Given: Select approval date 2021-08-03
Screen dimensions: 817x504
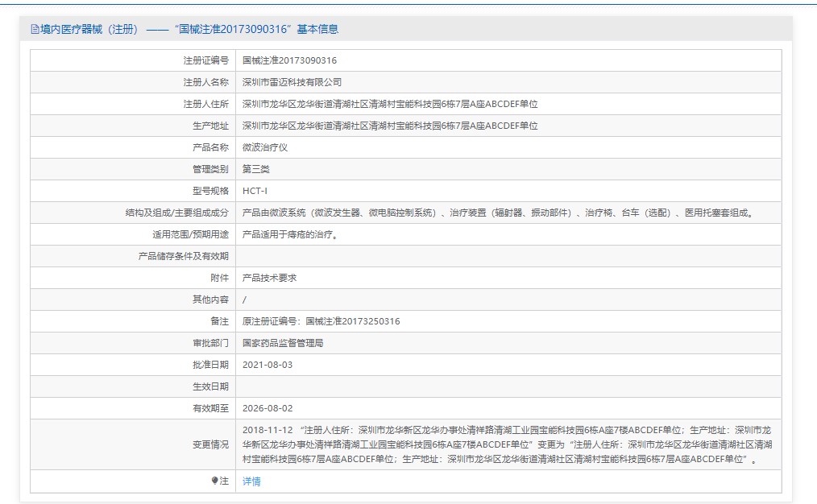Looking at the screenshot, I should coord(267,365).
